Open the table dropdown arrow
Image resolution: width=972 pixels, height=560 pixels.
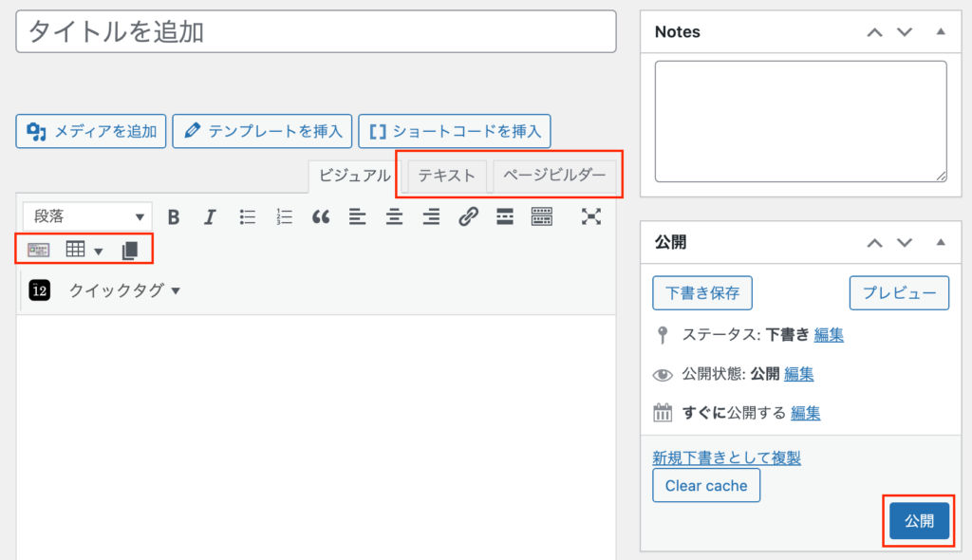[x=99, y=252]
